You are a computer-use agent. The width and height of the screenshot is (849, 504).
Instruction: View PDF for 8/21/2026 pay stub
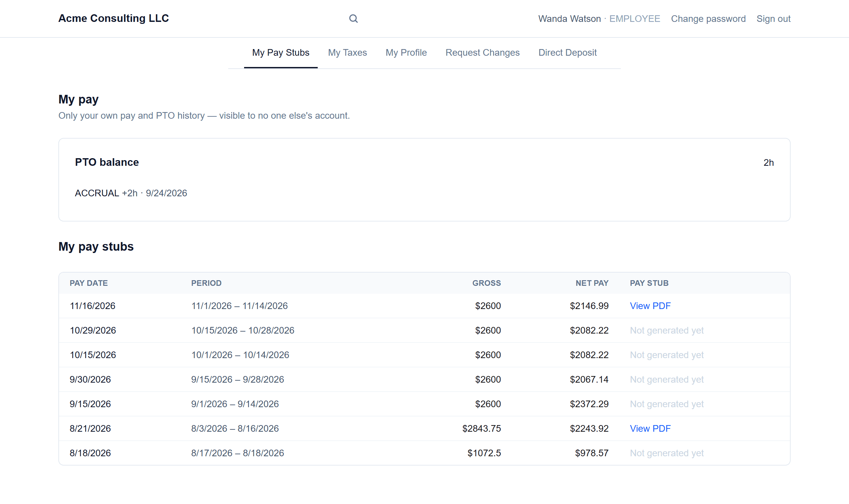650,428
